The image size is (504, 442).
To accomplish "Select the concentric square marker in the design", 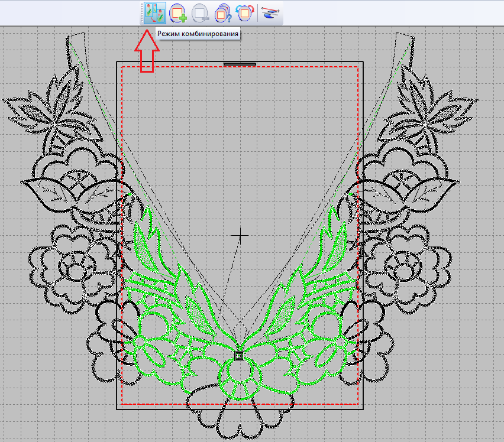I will pos(240,356).
